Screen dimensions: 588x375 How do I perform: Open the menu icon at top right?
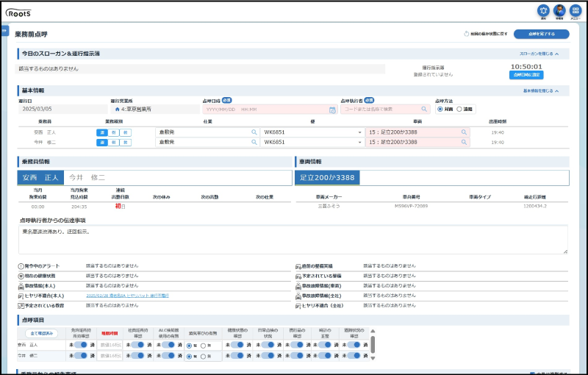click(576, 10)
